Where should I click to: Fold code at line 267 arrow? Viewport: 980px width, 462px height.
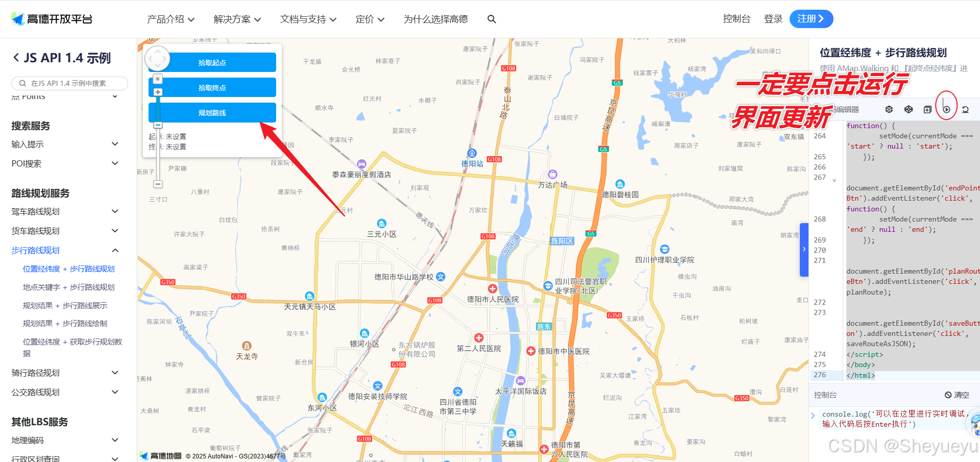pyautogui.click(x=835, y=180)
